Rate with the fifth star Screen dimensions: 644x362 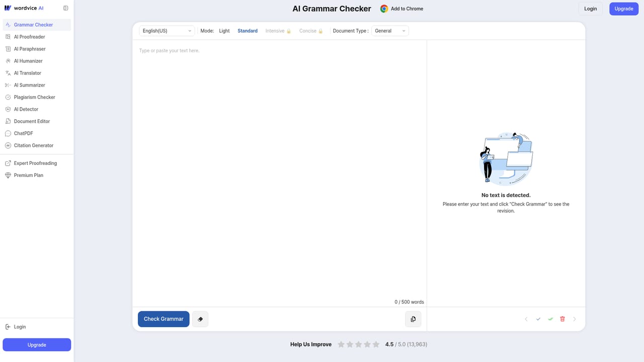[x=376, y=344]
